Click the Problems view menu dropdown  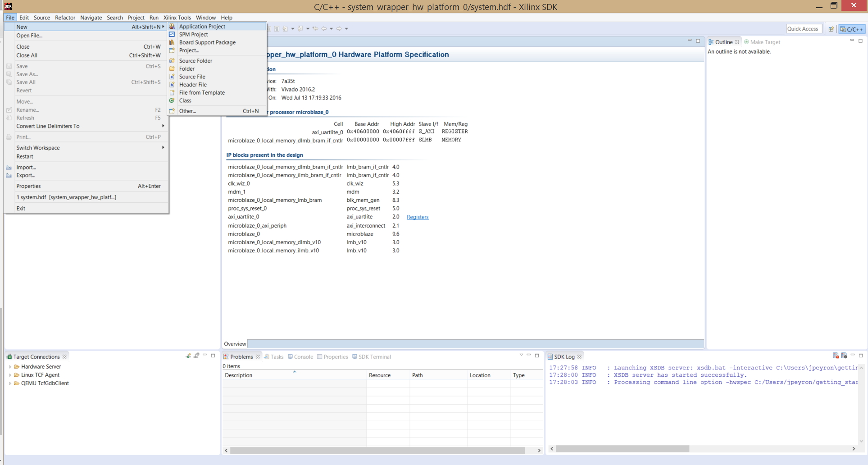(521, 355)
